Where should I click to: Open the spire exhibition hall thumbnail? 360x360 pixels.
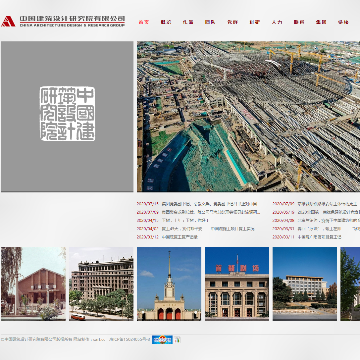169,284
